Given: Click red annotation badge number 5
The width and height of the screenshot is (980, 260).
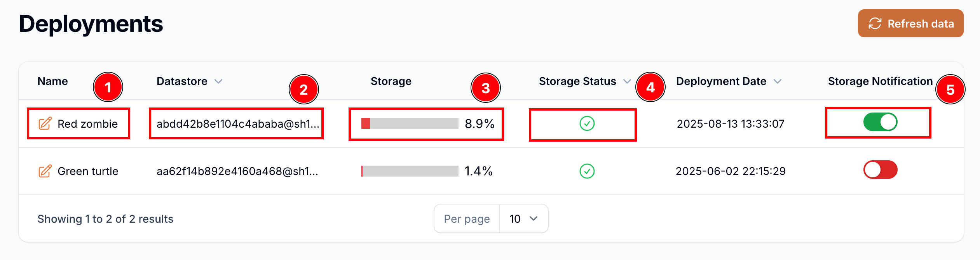Looking at the screenshot, I should coord(950,90).
